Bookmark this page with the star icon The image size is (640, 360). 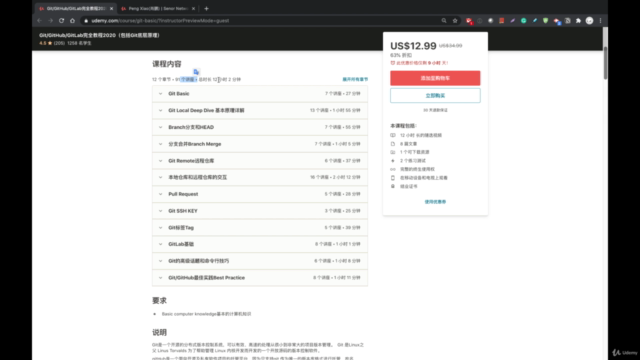click(455, 20)
